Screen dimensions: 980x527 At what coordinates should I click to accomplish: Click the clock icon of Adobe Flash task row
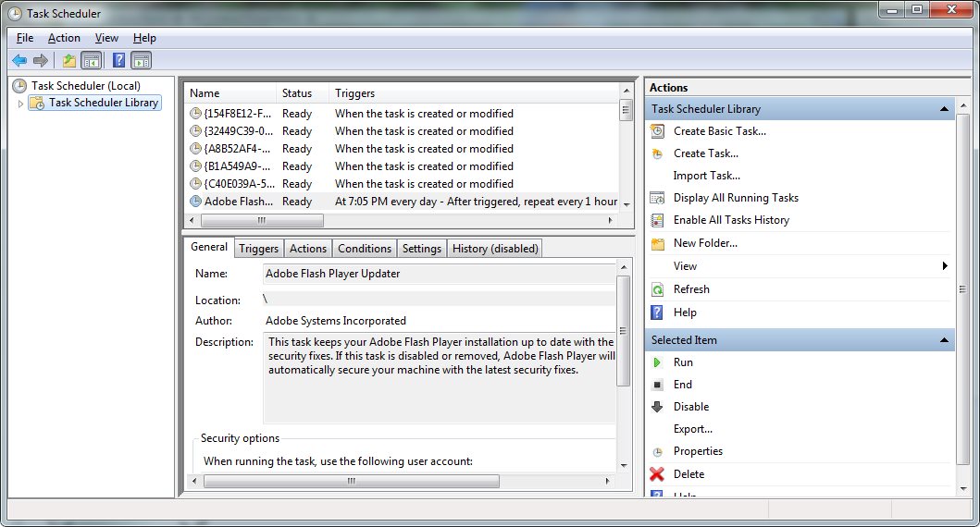click(x=195, y=202)
